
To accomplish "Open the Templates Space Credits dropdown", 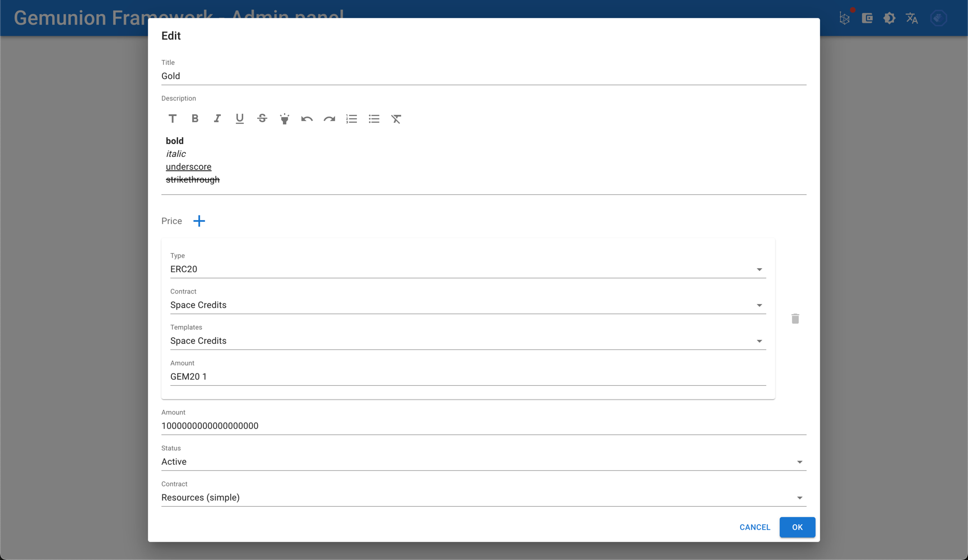I will click(x=468, y=341).
